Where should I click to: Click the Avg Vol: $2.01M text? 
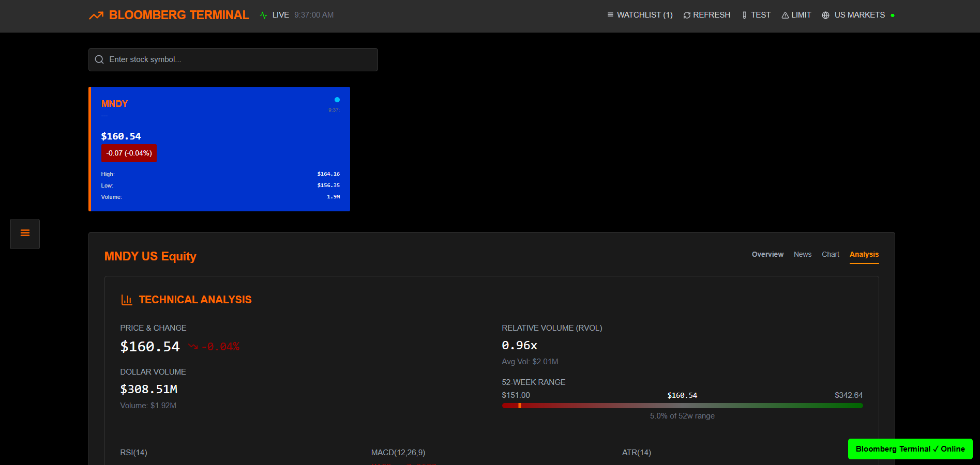click(x=530, y=362)
